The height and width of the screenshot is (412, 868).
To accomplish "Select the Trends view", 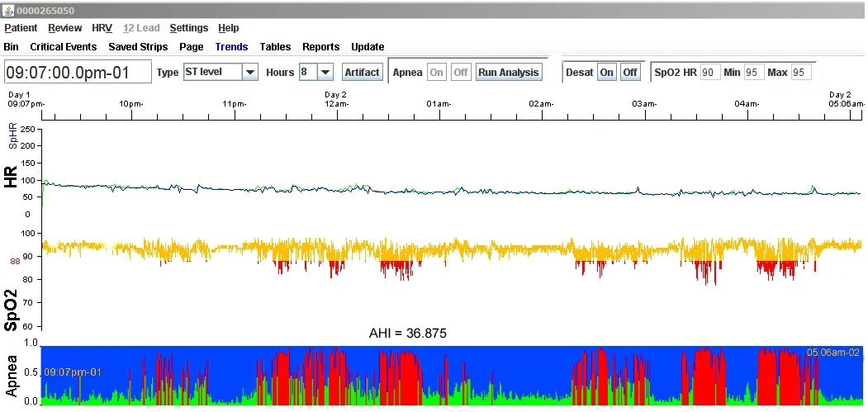I will coord(231,47).
